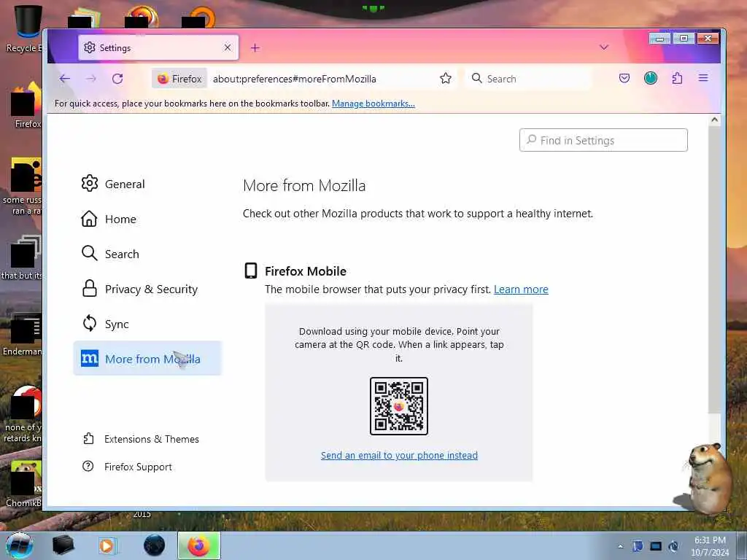
Task: Click the scrollbar up arrow
Action: 714,120
